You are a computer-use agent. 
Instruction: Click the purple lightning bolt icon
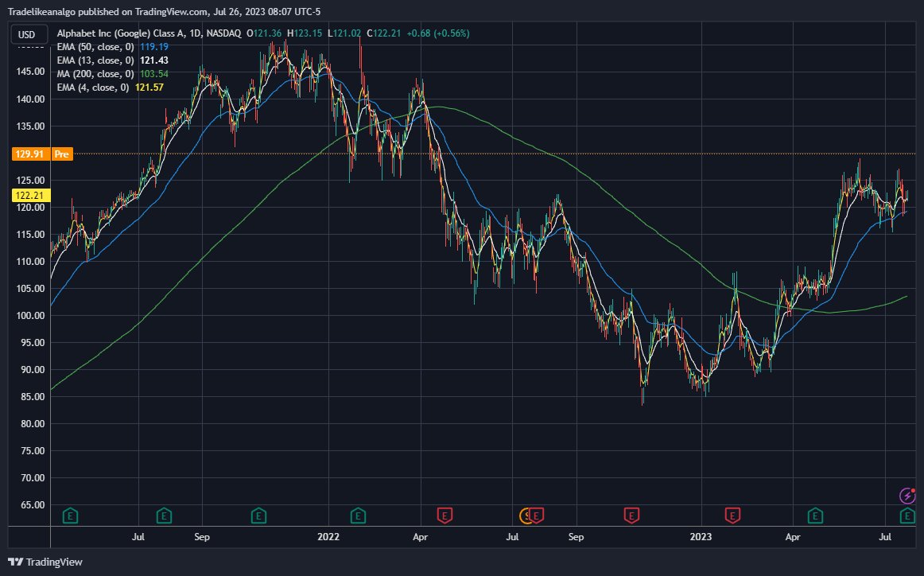coord(907,496)
